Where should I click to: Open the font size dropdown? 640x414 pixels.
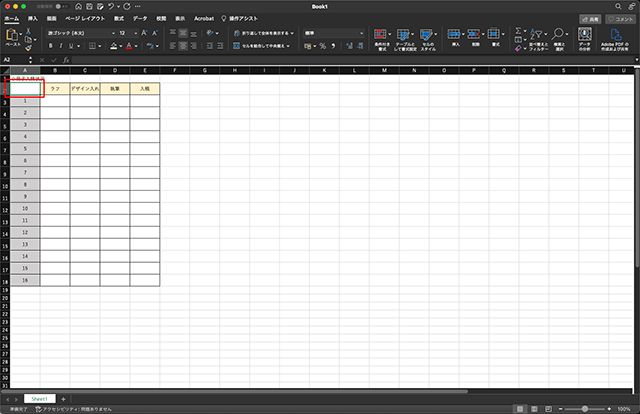coord(128,33)
